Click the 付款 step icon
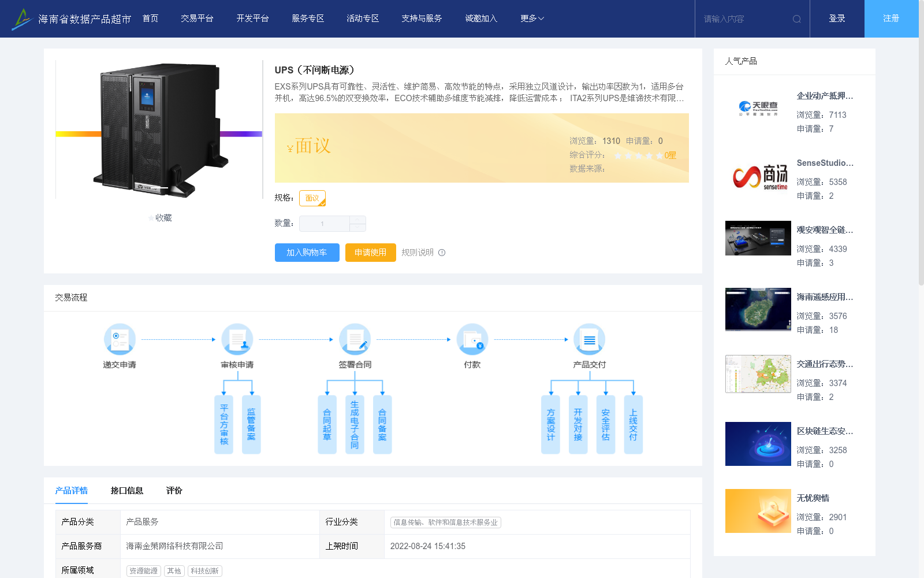The width and height of the screenshot is (924, 578). (472, 339)
